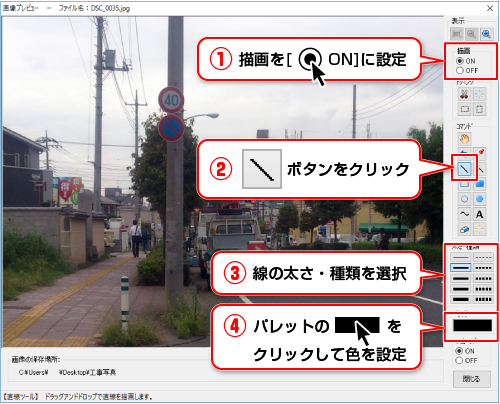Screen dimensions: 500x404
Task: Click the zoom out magnifier icon
Action: click(x=471, y=34)
